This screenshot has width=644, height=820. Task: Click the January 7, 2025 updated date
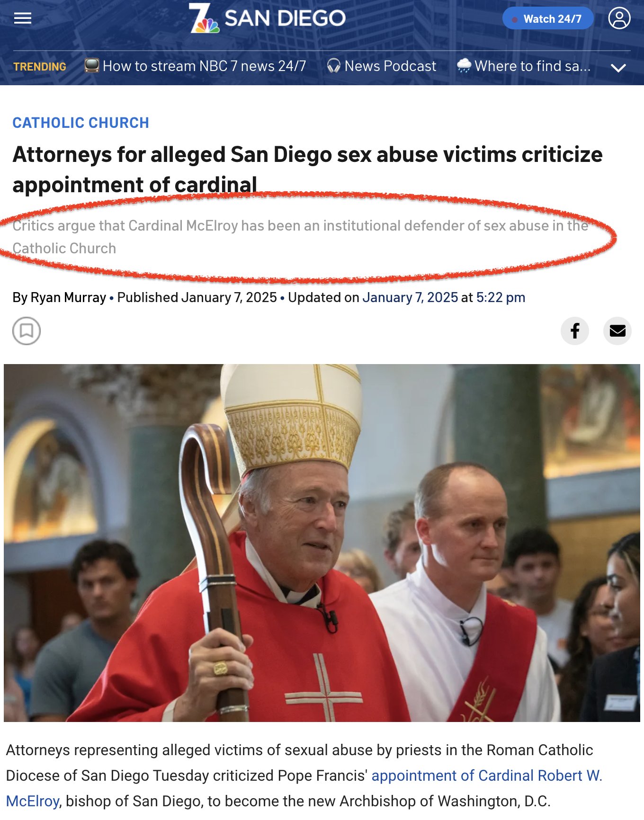point(410,297)
